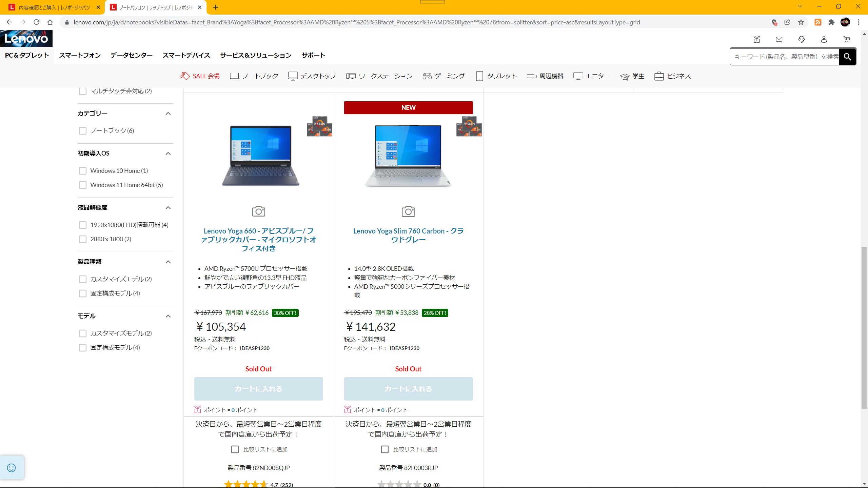This screenshot has height=488, width=868.
Task: Open the email envelope icon in header
Action: point(779,39)
